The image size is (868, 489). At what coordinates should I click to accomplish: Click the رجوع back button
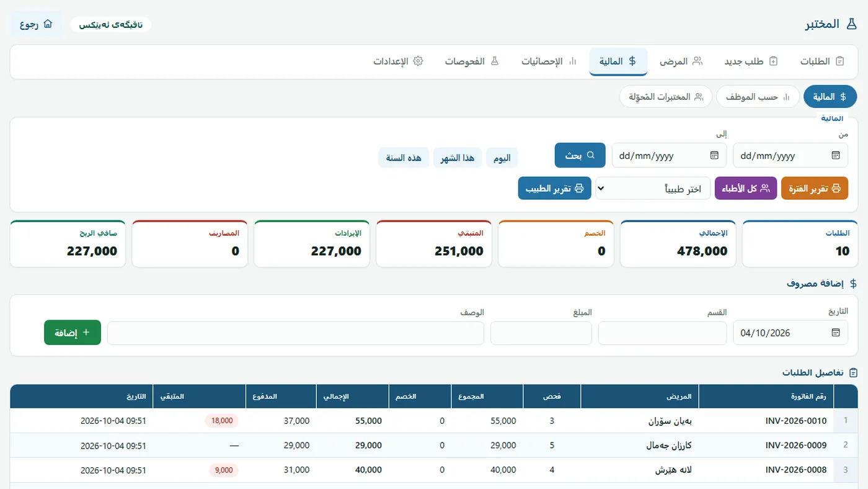[x=37, y=24]
